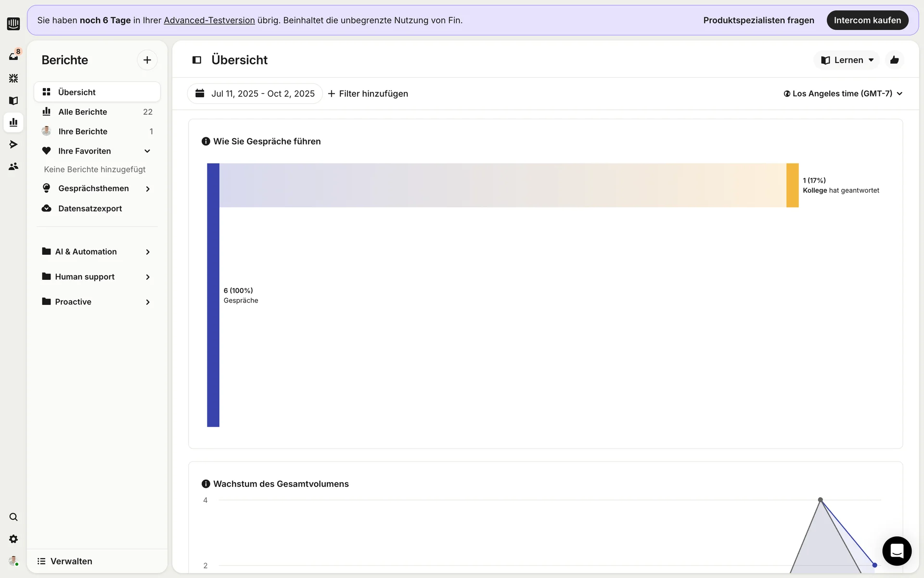The image size is (924, 578).
Task: Open the Knowledge book sidebar icon
Action: click(x=13, y=100)
